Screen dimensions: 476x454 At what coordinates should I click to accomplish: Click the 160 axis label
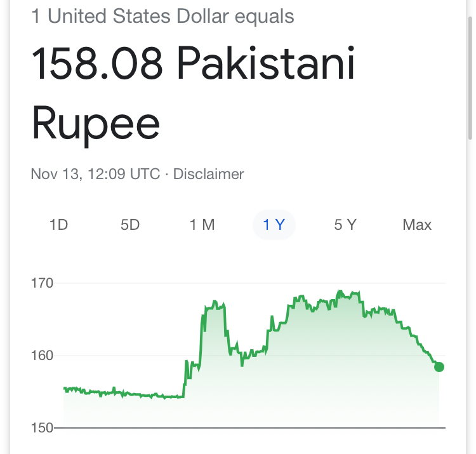click(x=42, y=356)
